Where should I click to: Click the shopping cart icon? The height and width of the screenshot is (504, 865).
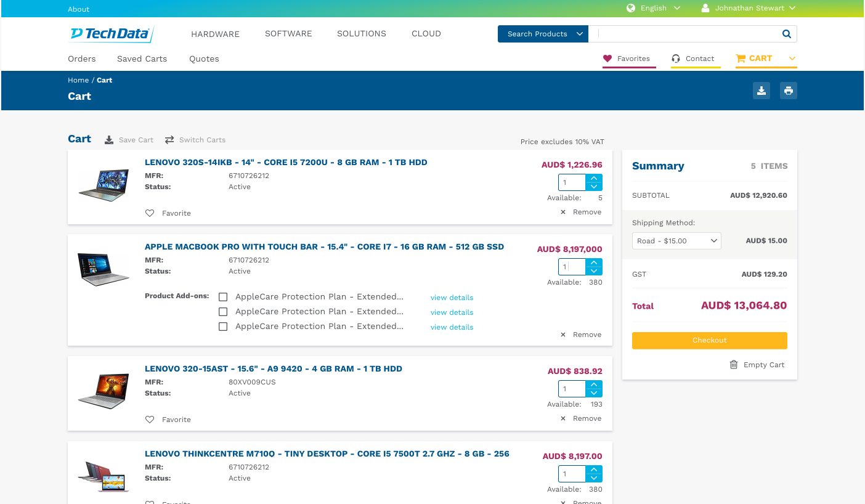[741, 59]
